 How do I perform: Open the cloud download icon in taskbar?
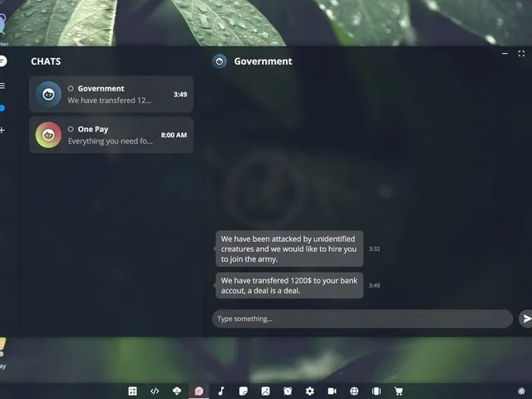[x=177, y=392]
